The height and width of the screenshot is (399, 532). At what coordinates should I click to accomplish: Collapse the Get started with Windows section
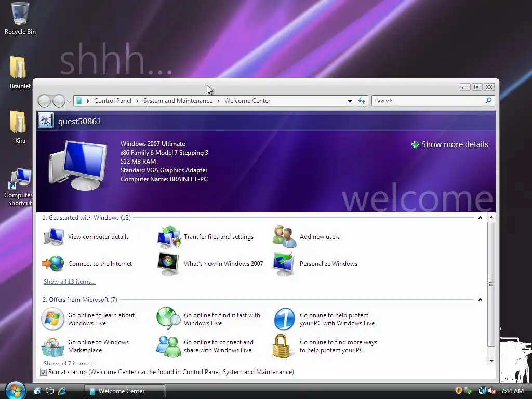coord(480,218)
